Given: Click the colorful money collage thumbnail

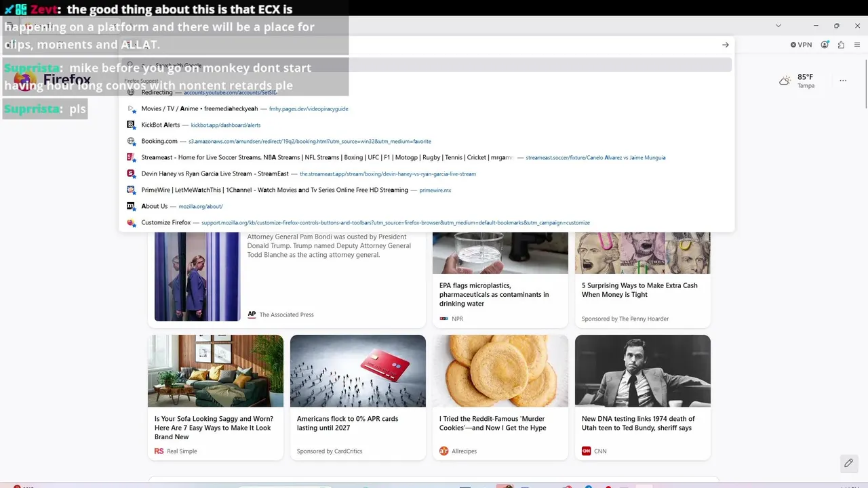Looking at the screenshot, I should point(643,253).
